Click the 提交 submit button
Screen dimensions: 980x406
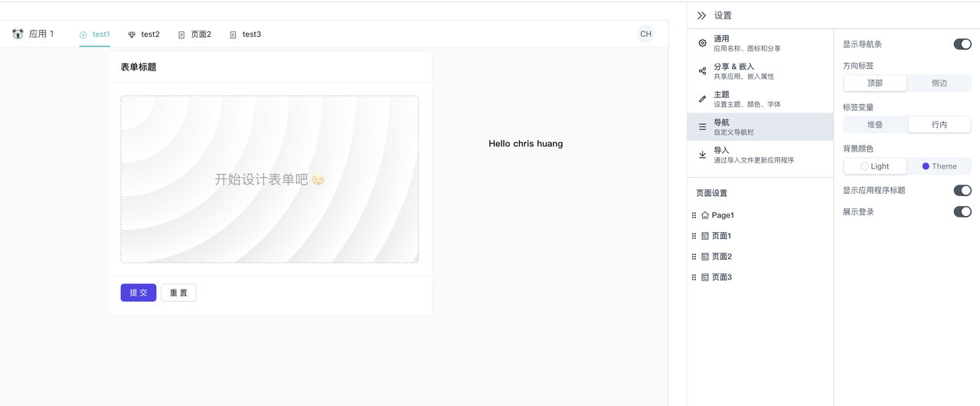tap(139, 293)
